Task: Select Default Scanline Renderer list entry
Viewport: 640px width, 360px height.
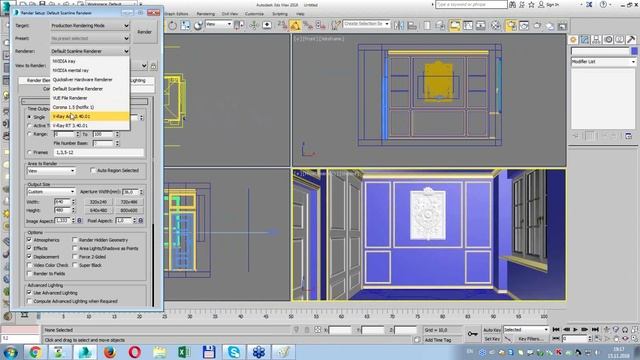Action: tap(90, 89)
